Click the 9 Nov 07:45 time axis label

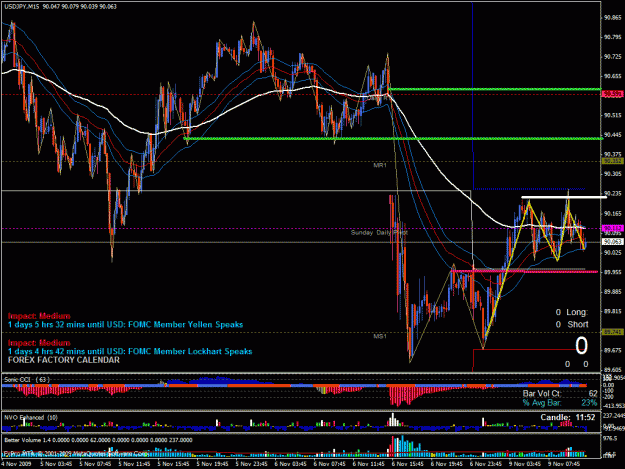tap(564, 464)
